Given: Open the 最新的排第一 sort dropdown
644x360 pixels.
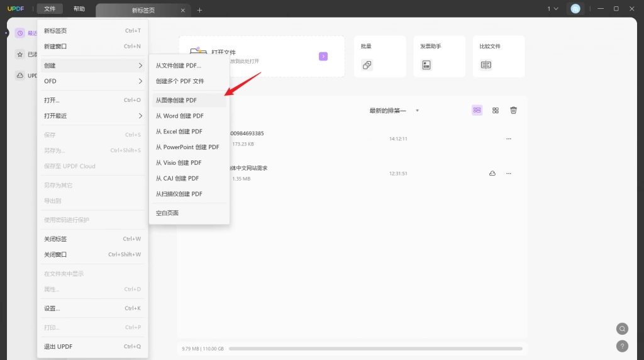Looking at the screenshot, I should 394,111.
